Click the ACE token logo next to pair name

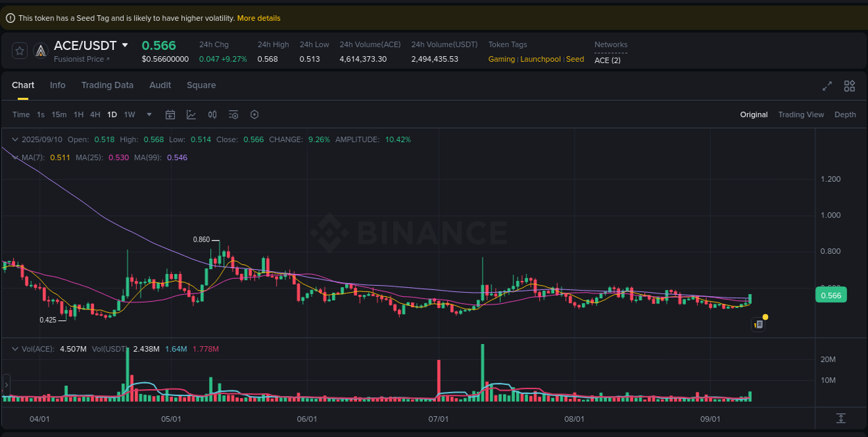pyautogui.click(x=40, y=50)
